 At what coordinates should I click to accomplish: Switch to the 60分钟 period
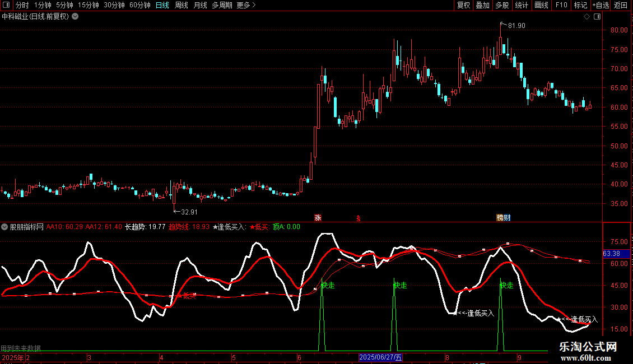tap(140, 5)
